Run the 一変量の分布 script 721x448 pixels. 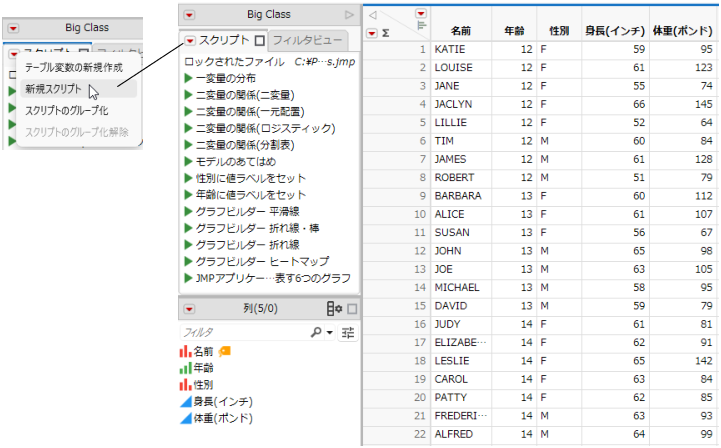coord(188,78)
